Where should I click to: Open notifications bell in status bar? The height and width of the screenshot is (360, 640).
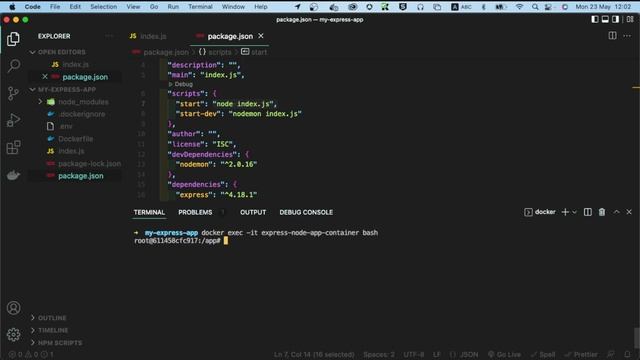point(627,354)
